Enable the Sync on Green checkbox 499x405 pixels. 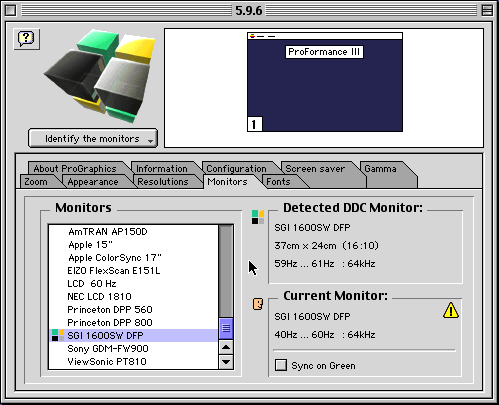pos(281,365)
